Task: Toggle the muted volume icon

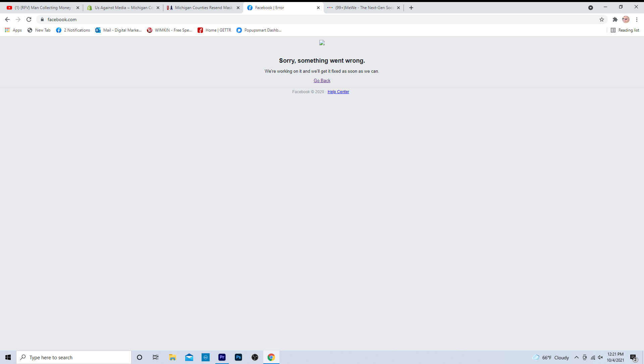Action: click(600, 357)
